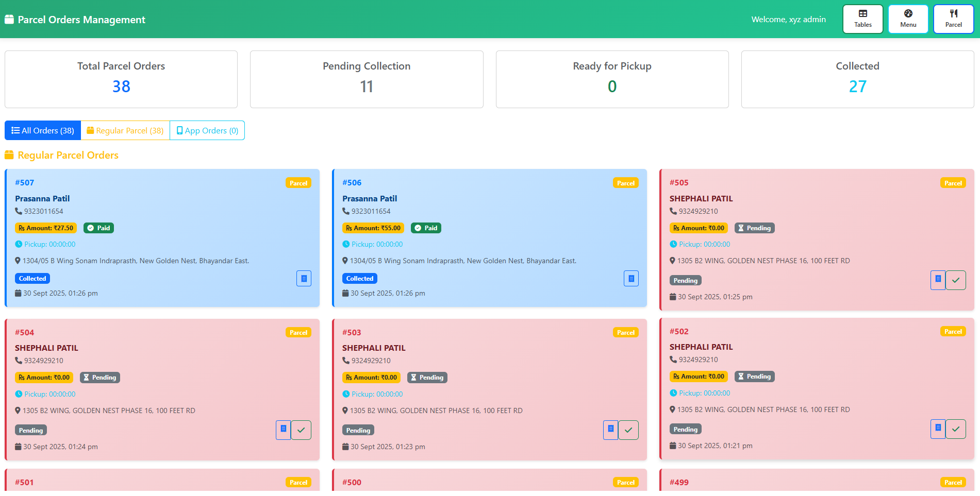Click the Parcel icon in the header

(953, 19)
